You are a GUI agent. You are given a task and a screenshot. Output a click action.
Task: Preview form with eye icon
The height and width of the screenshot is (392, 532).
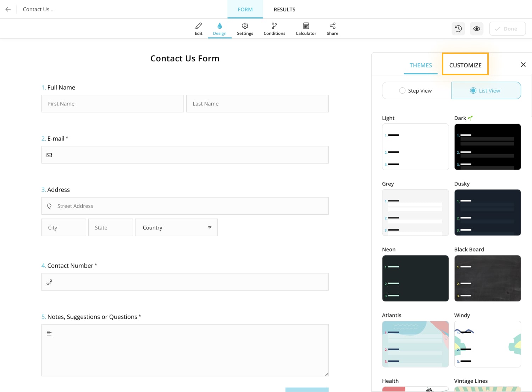[x=477, y=29]
